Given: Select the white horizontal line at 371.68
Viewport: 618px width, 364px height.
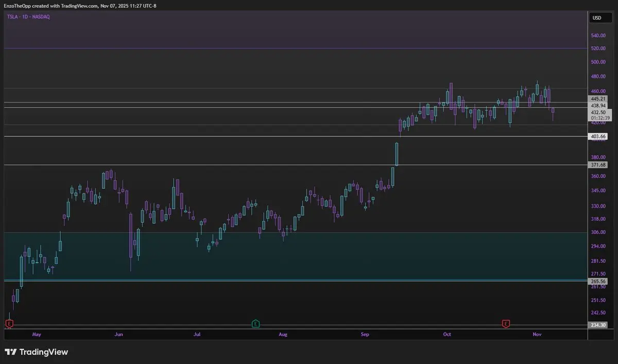Looking at the screenshot, I should (x=296, y=165).
